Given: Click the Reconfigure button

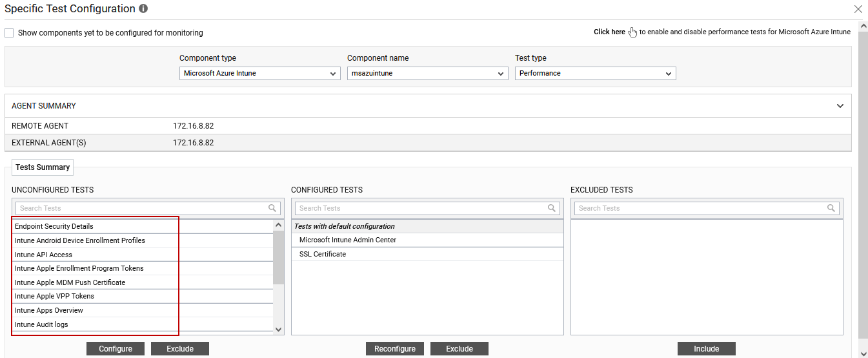Looking at the screenshot, I should [395, 349].
